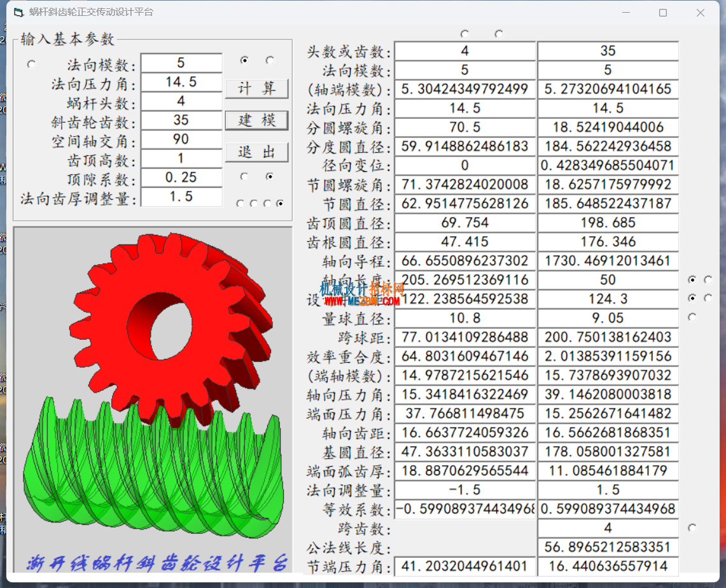Click the worm 量球直径 value 10.8
Image resolution: width=726 pixels, height=588 pixels.
(465, 318)
